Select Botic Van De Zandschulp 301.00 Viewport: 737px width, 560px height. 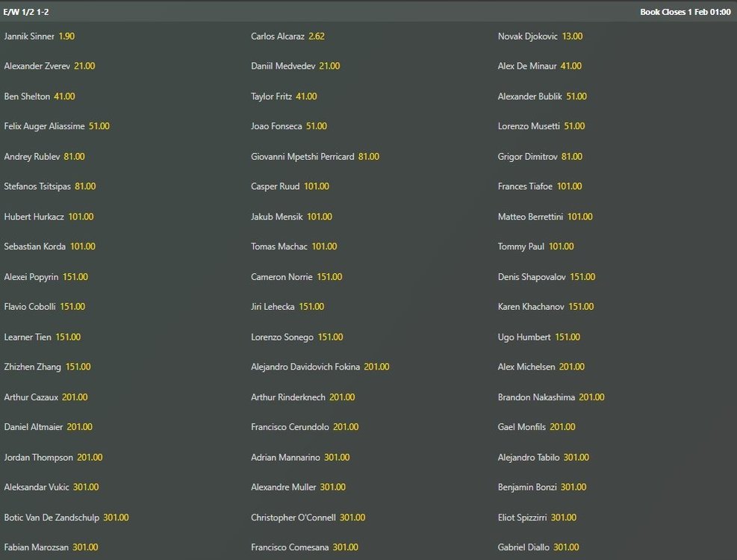click(x=116, y=517)
